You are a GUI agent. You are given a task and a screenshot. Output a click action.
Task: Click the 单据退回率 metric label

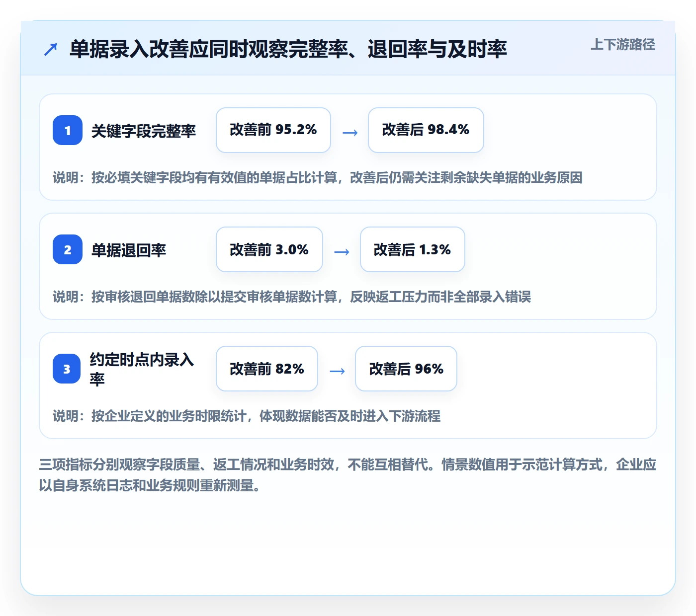point(129,250)
